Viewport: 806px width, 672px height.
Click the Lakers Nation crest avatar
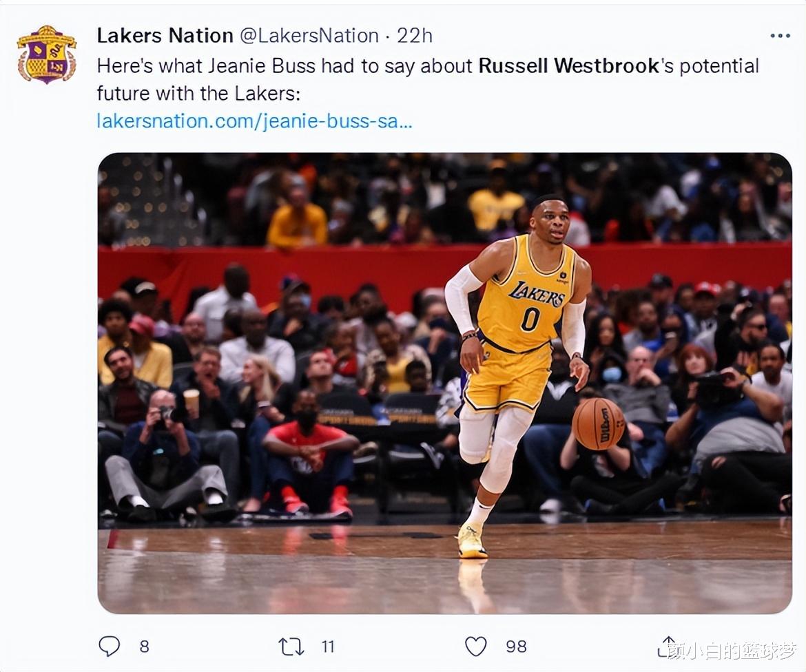[x=47, y=54]
